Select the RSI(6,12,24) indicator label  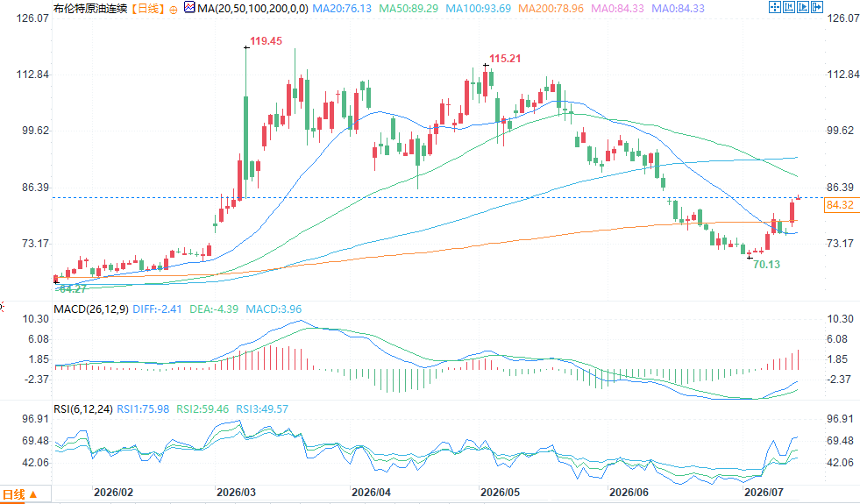pos(82,409)
